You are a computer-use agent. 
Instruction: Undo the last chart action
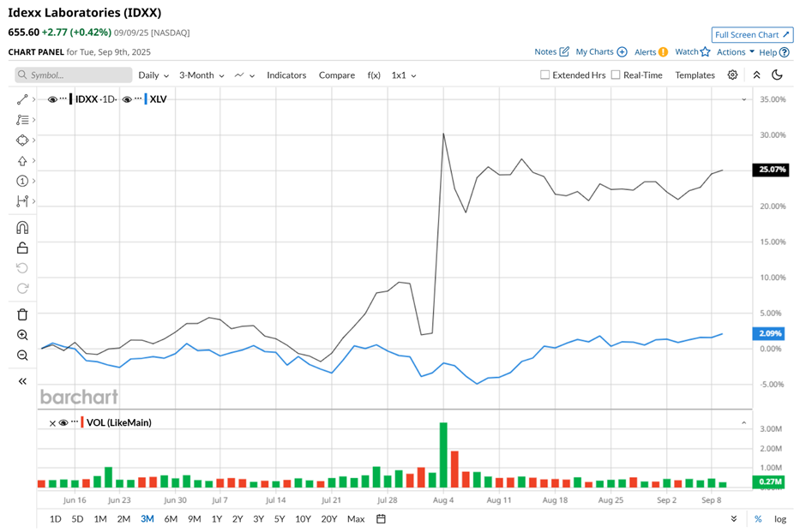[22, 268]
